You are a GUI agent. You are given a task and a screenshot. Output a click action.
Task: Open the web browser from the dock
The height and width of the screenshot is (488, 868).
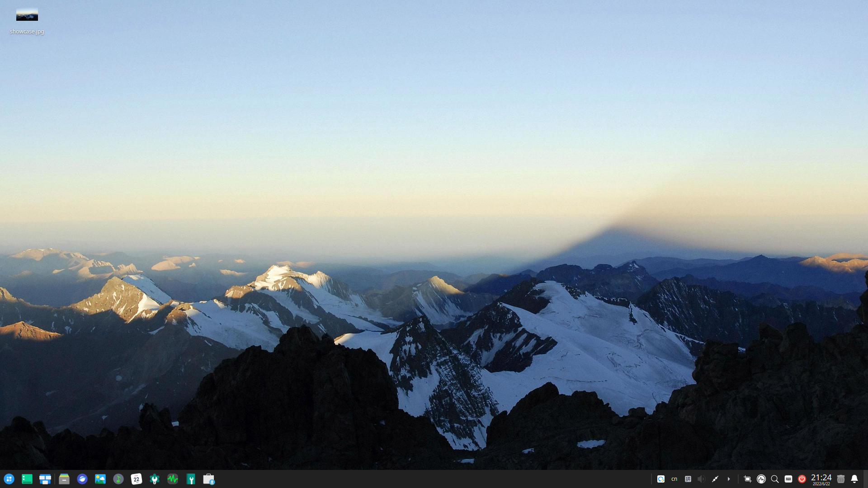pyautogui.click(x=82, y=479)
